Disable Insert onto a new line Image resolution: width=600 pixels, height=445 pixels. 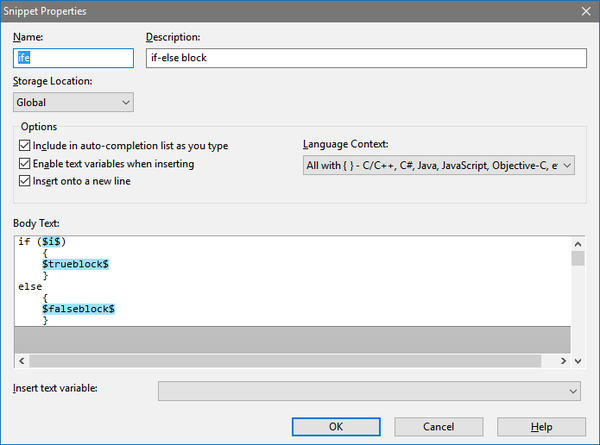(x=24, y=181)
